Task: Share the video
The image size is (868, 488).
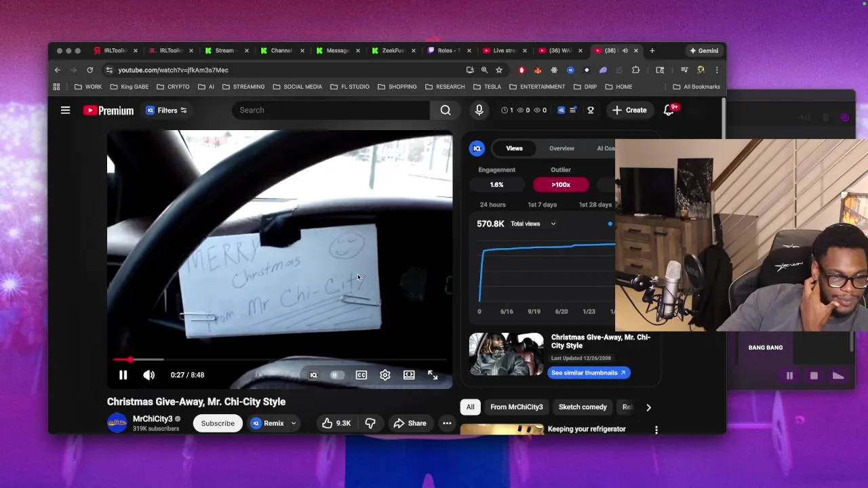Action: tap(410, 423)
